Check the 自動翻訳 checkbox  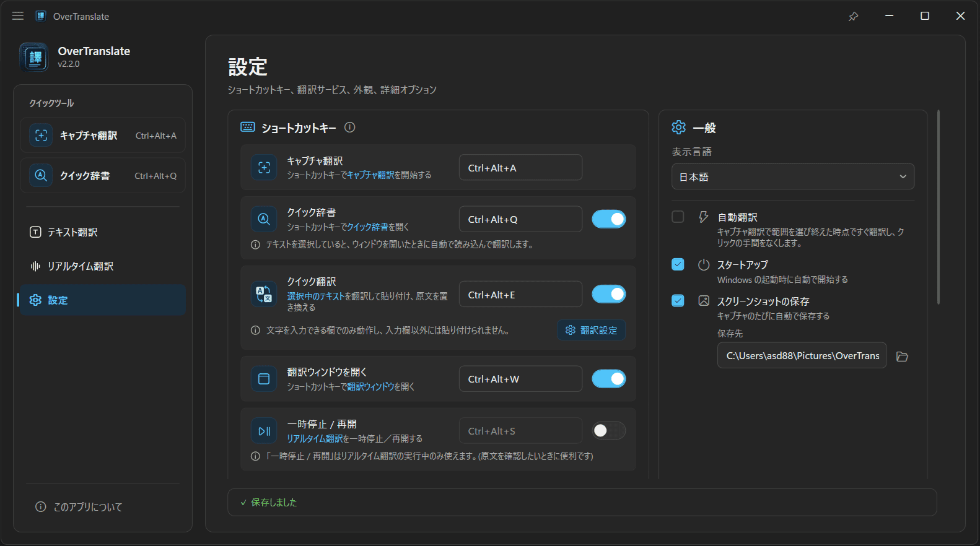(678, 217)
